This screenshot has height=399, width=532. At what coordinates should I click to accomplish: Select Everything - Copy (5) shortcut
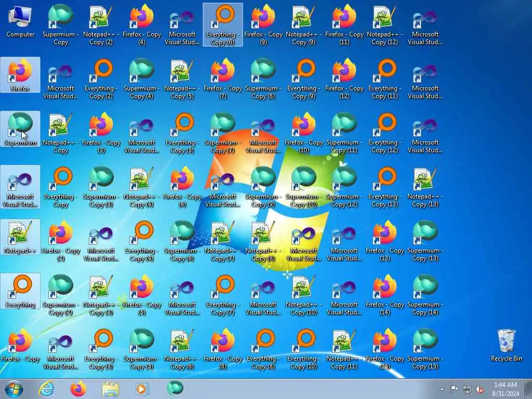pyautogui.click(x=182, y=133)
